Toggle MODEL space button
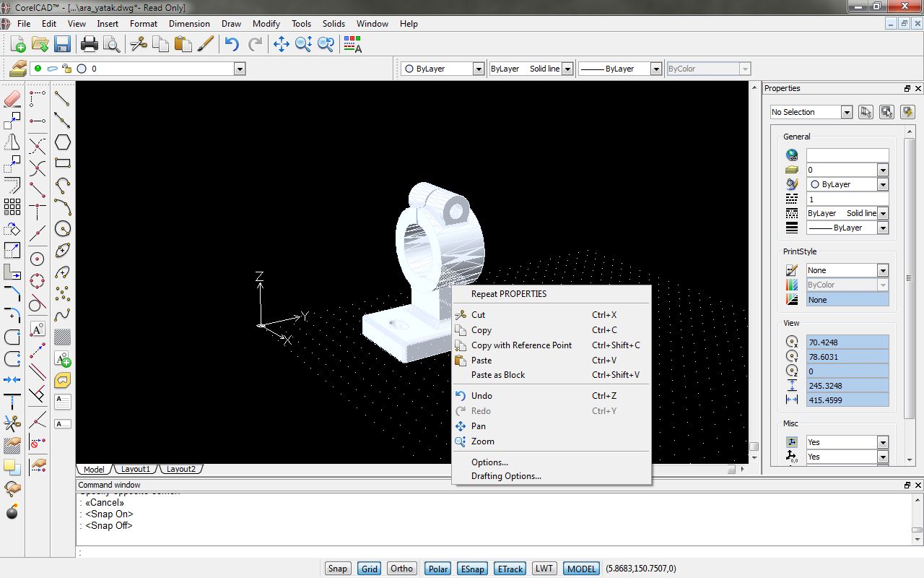Screen dimensions: 924x578 pyautogui.click(x=582, y=569)
